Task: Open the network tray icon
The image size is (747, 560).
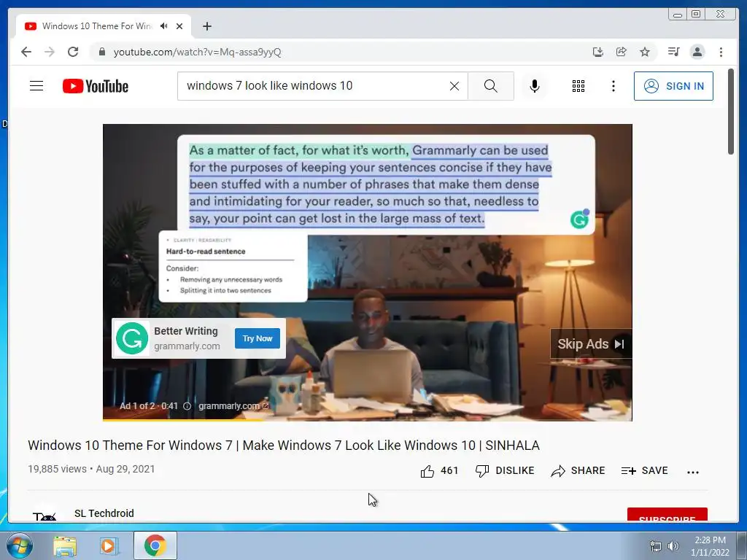Action: pos(656,546)
